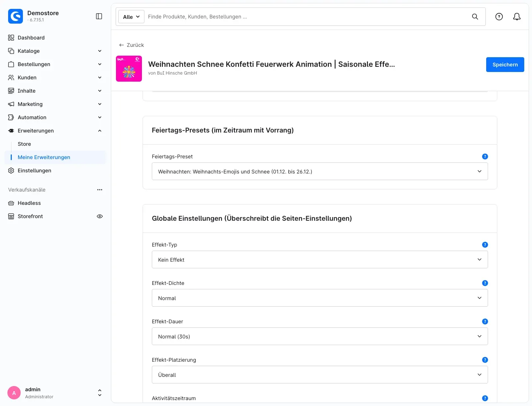Open the Verkaufskanäle three-dot menu
Image resolution: width=532 pixels, height=406 pixels.
[100, 190]
